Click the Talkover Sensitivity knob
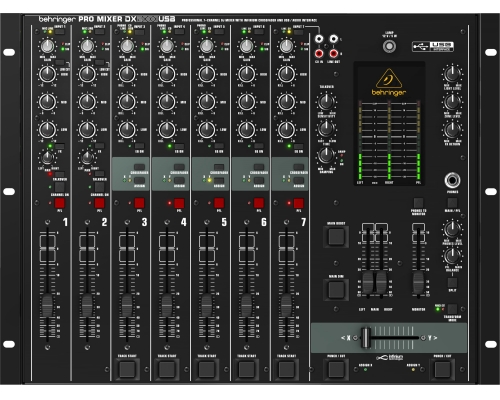Screen dimensions: 500x400 [x=326, y=102]
